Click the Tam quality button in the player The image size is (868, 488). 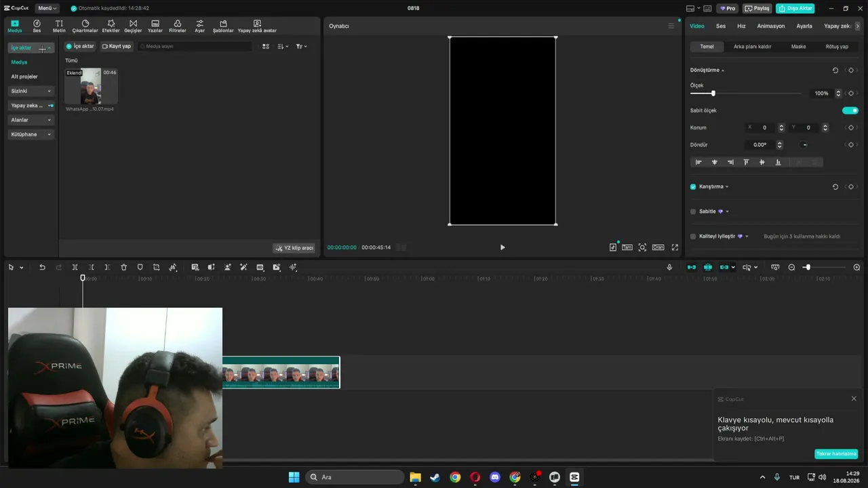(627, 247)
